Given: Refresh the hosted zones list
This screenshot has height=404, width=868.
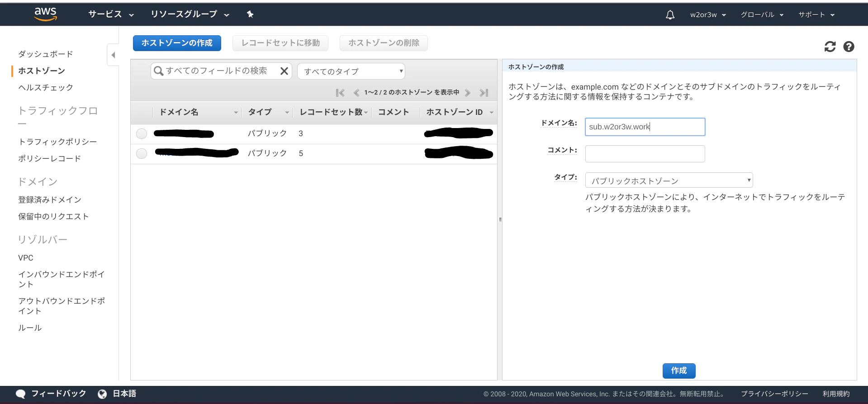Looking at the screenshot, I should click(830, 47).
